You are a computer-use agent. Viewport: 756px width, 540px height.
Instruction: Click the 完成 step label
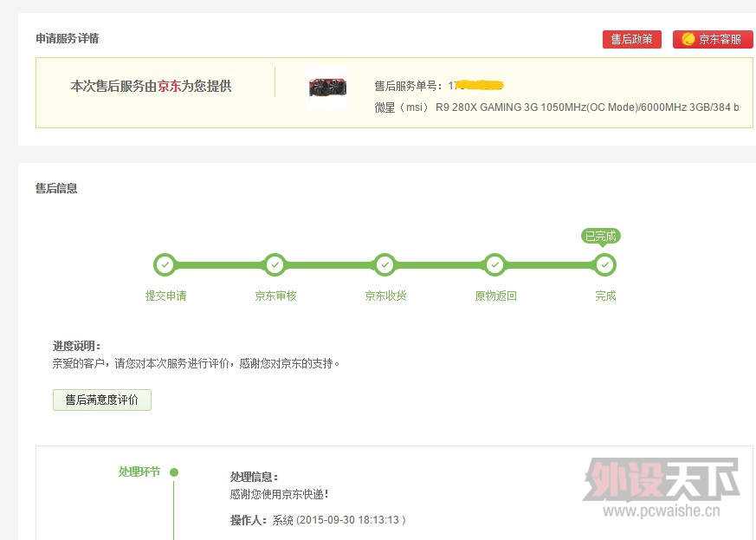pyautogui.click(x=605, y=296)
